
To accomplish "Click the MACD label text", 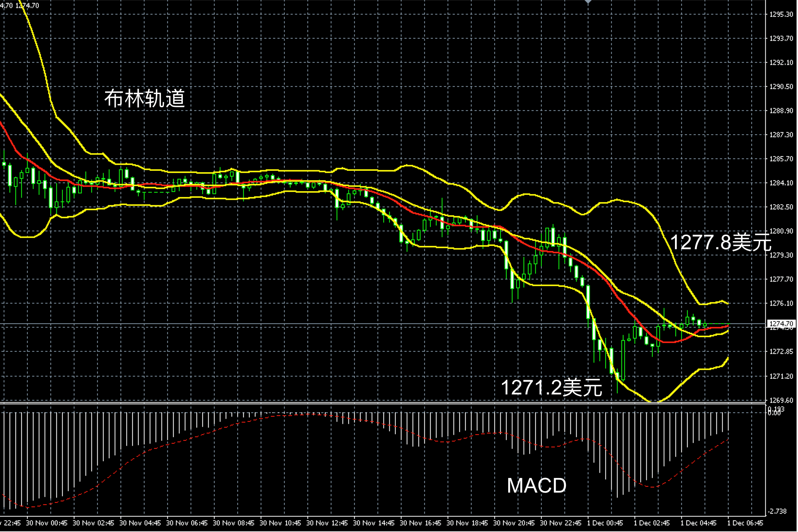I will click(x=537, y=486).
